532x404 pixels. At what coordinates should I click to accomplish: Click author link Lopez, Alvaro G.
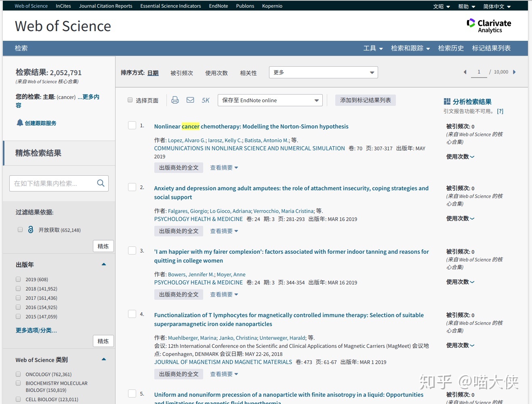tap(187, 140)
